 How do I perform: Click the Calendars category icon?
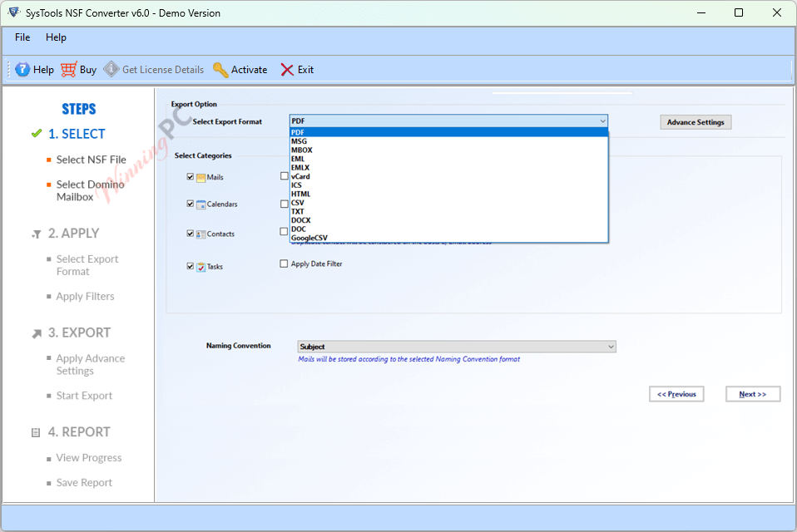click(200, 204)
